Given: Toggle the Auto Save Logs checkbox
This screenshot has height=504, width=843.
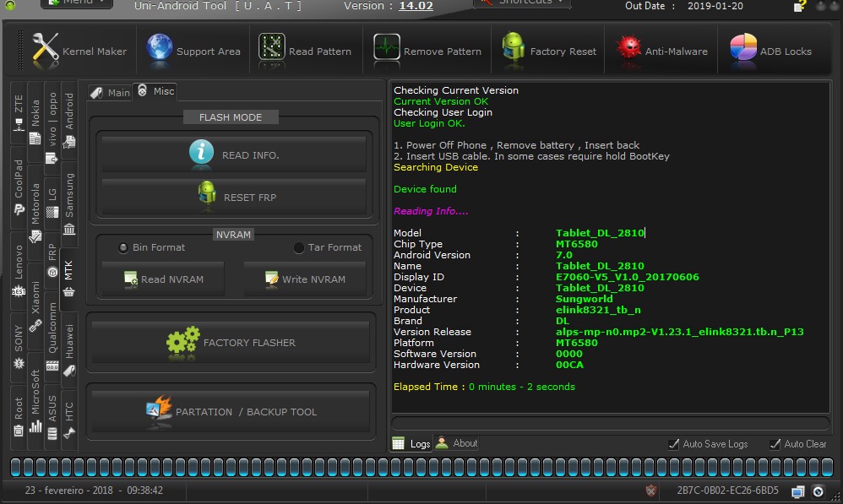Looking at the screenshot, I should pos(673,444).
